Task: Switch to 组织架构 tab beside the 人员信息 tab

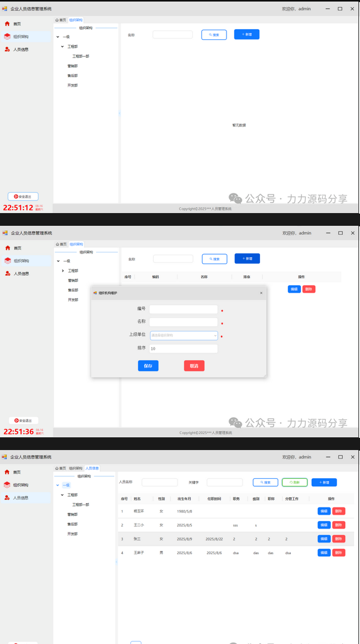Action: click(x=76, y=469)
